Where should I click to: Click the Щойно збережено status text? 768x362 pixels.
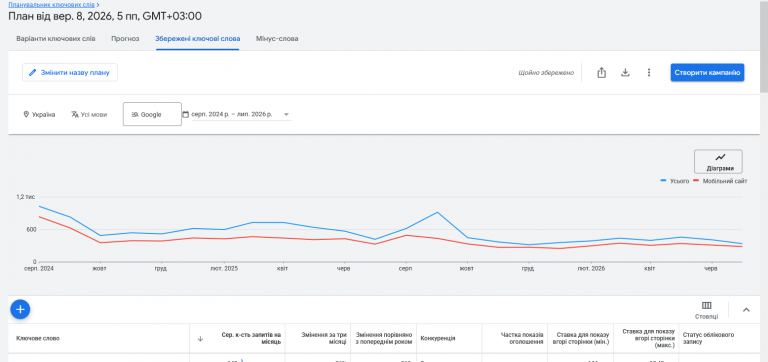[x=546, y=73]
